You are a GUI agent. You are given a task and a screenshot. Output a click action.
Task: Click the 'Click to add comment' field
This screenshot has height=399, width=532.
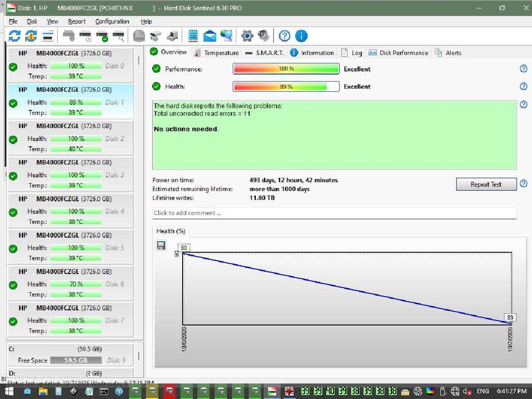pyautogui.click(x=334, y=213)
